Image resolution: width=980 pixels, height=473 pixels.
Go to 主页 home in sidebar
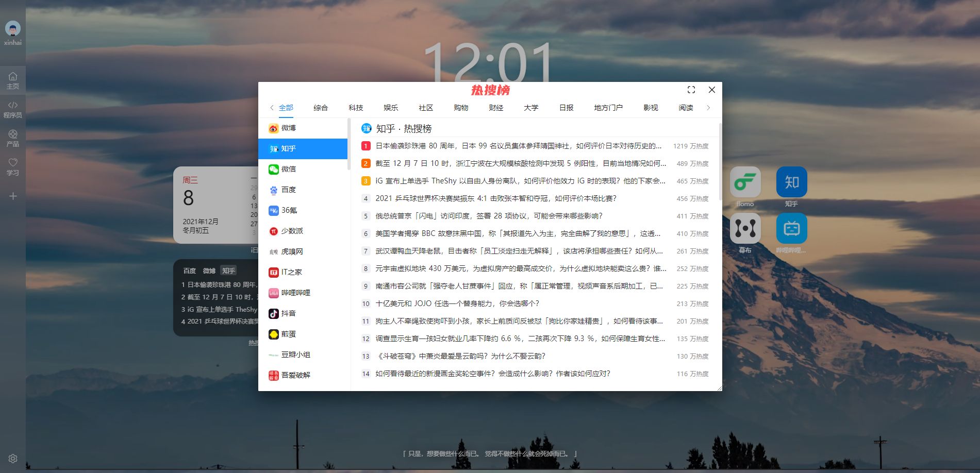(x=13, y=80)
